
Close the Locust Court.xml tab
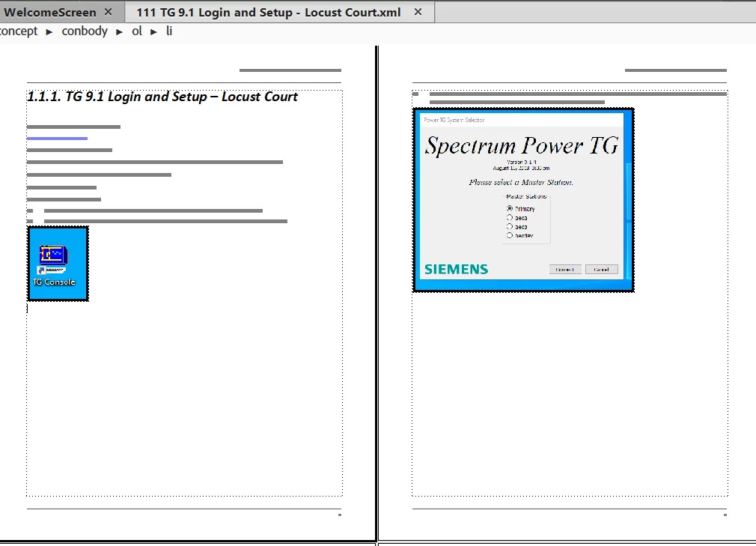coord(418,12)
